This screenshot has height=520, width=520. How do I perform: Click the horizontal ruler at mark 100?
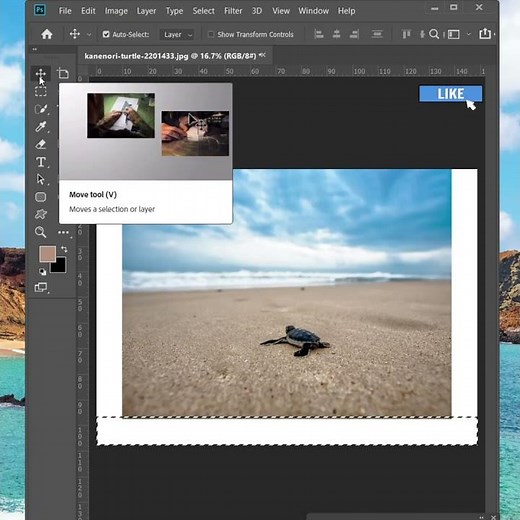coord(359,71)
